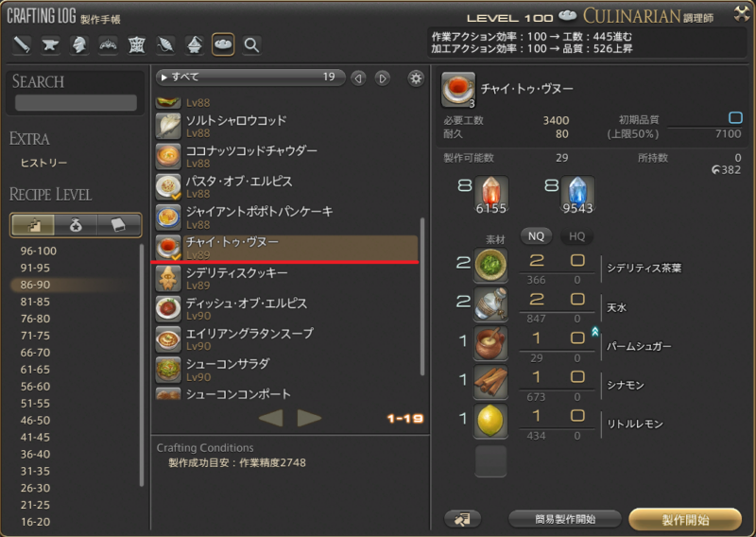Screen dimensions: 756x537
Task: Toggle HQ materials selection
Action: 576,236
